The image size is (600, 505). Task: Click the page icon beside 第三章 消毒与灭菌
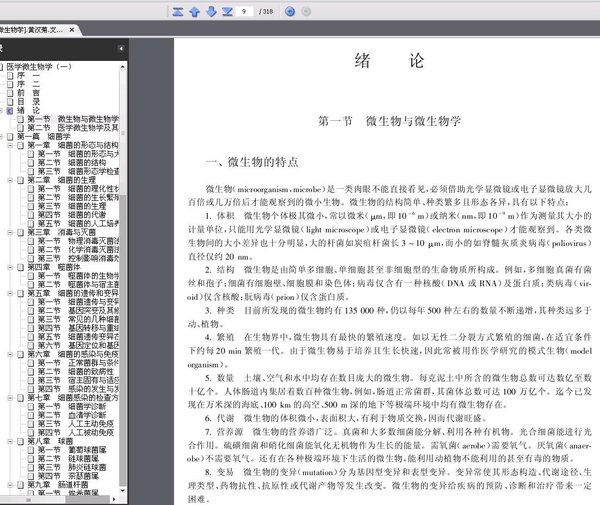point(21,233)
